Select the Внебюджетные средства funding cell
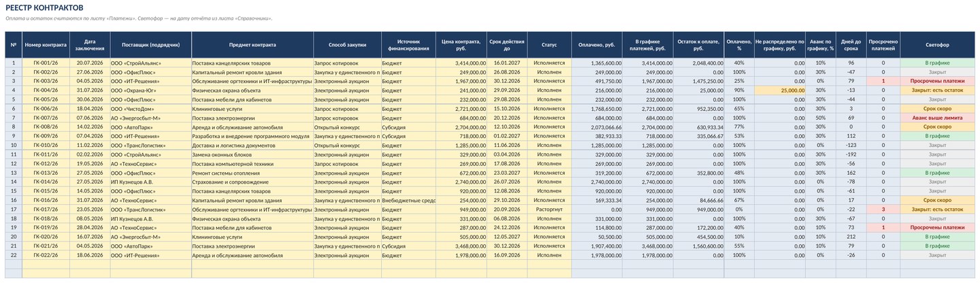 408,201
